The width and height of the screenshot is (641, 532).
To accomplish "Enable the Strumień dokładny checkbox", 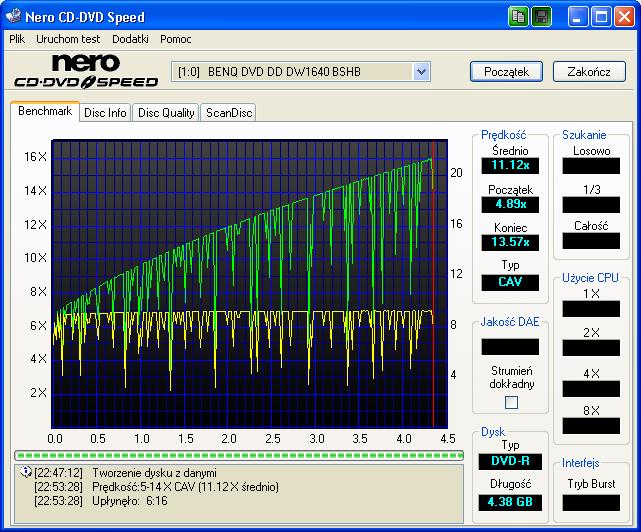I will (511, 402).
